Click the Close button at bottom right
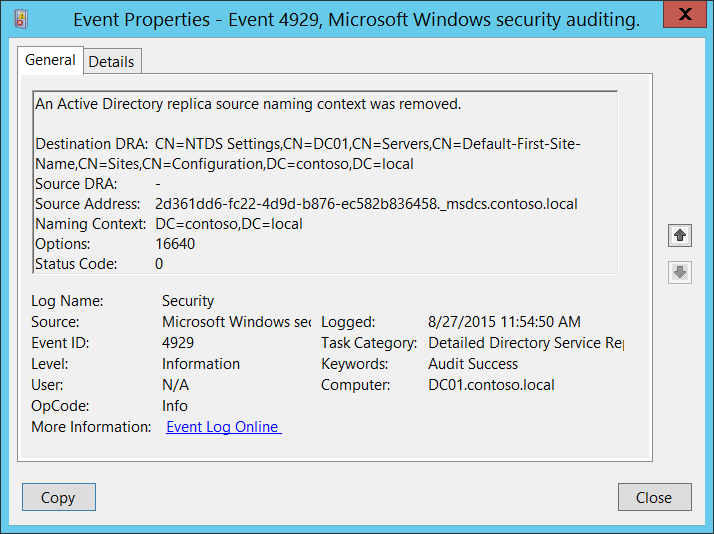 click(654, 497)
